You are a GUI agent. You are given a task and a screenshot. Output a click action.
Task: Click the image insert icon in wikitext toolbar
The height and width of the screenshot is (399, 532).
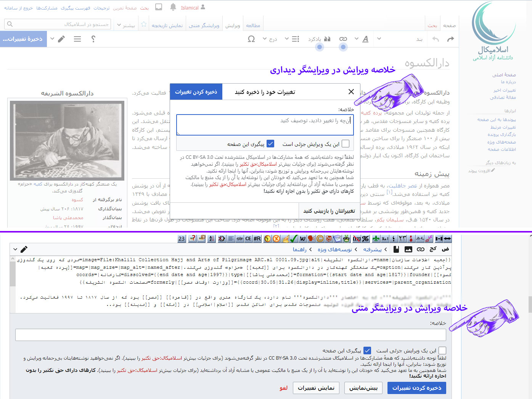[x=408, y=249]
